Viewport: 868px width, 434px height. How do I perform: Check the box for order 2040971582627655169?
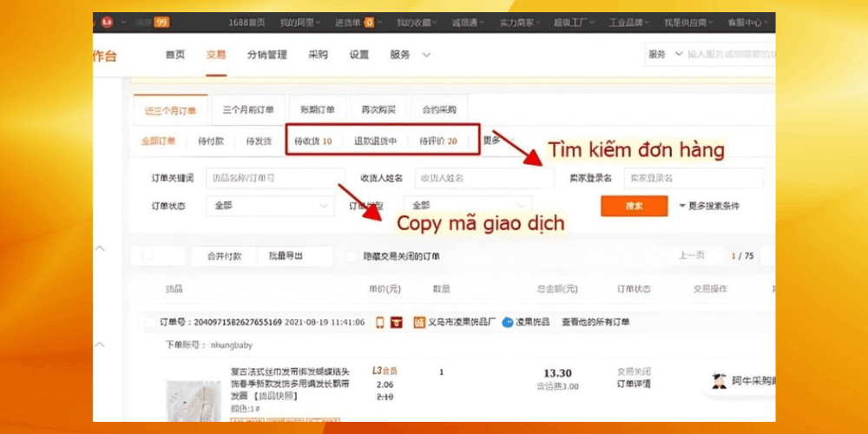point(152,322)
